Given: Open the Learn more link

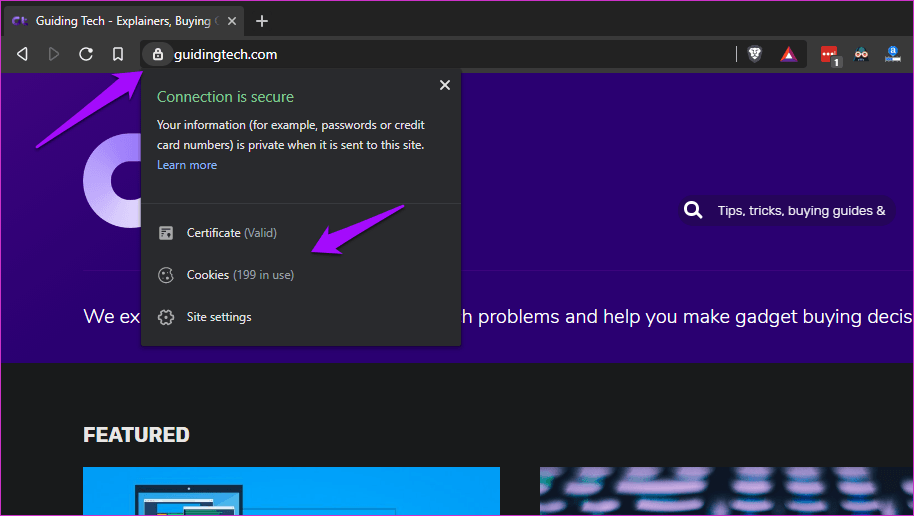Looking at the screenshot, I should click(187, 165).
